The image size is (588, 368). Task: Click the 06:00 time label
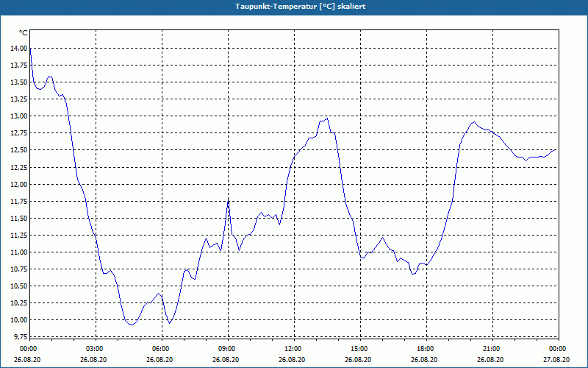(160, 349)
